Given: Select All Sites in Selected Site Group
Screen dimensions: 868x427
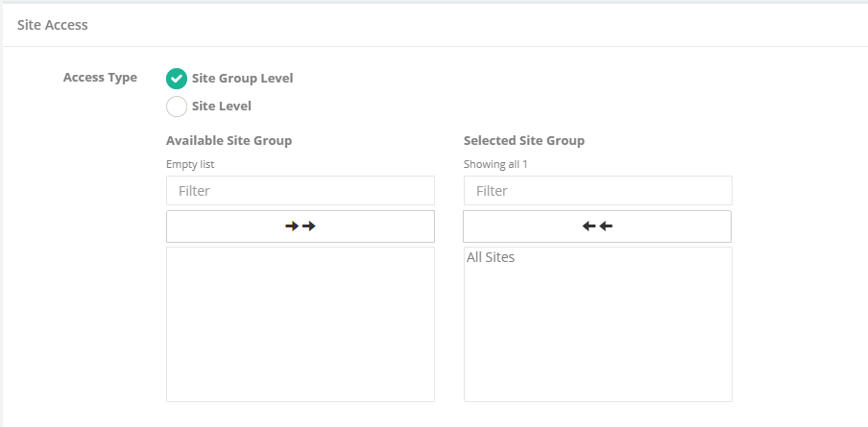Looking at the screenshot, I should (x=491, y=257).
